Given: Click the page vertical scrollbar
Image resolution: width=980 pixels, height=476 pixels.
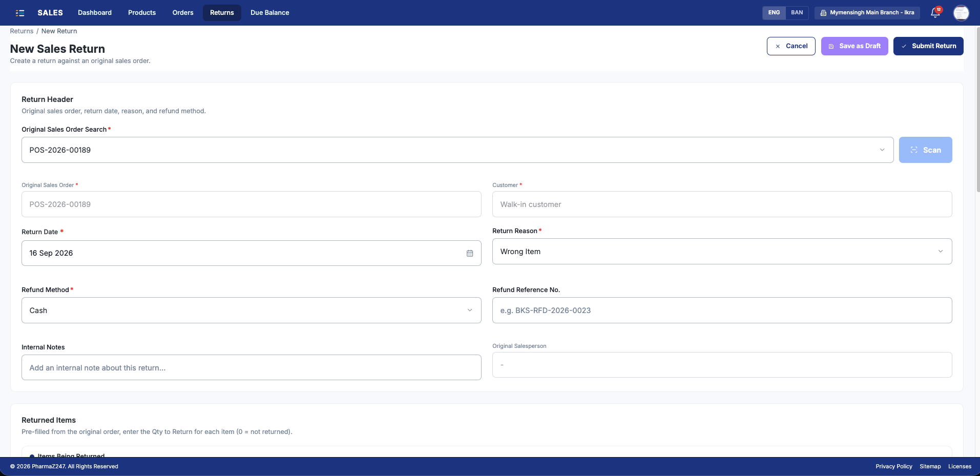Looking at the screenshot, I should (977, 110).
